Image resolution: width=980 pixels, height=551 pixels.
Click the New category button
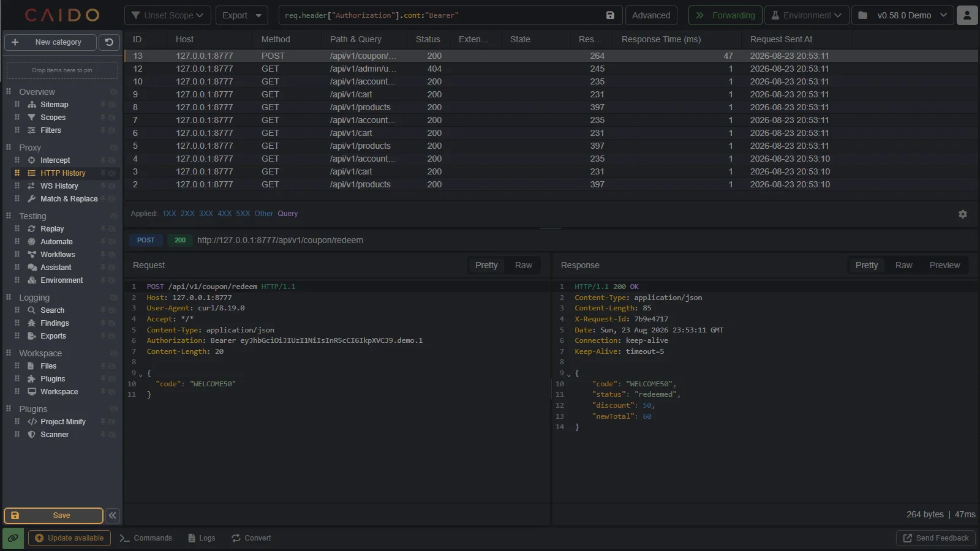coord(51,42)
